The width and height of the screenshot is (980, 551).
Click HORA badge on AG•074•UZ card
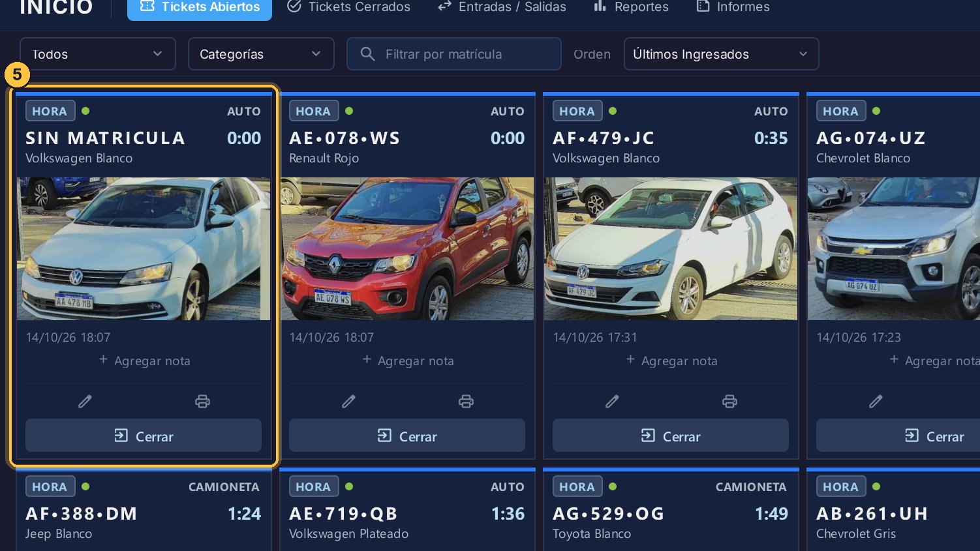(841, 111)
